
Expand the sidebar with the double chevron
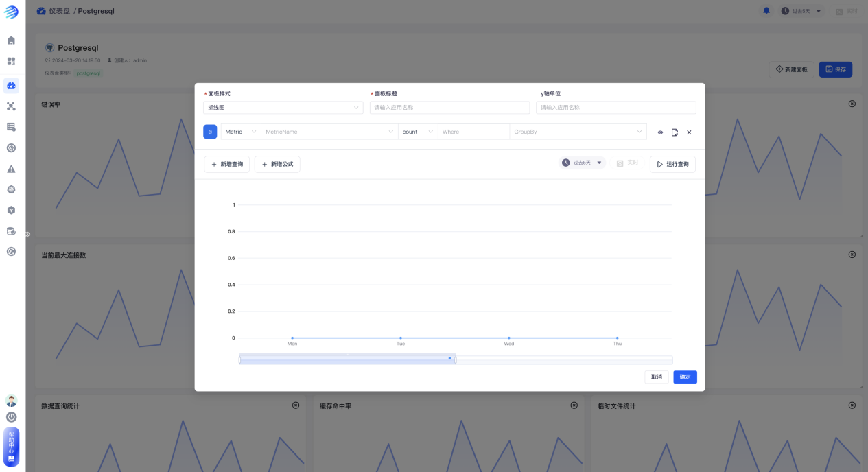pos(28,234)
